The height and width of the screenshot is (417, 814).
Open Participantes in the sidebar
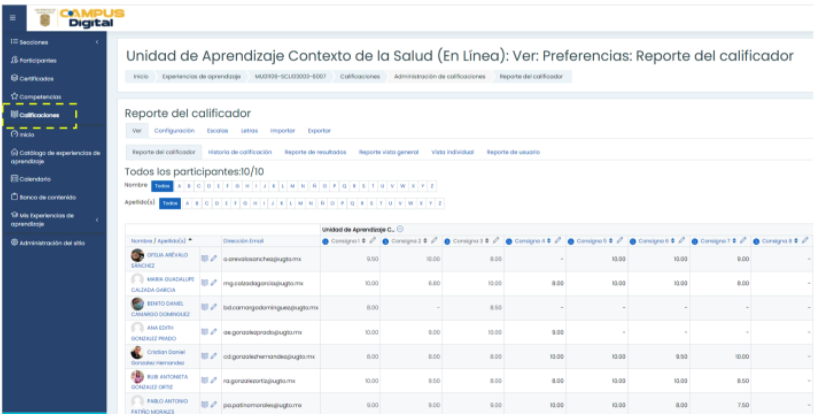pyautogui.click(x=34, y=60)
